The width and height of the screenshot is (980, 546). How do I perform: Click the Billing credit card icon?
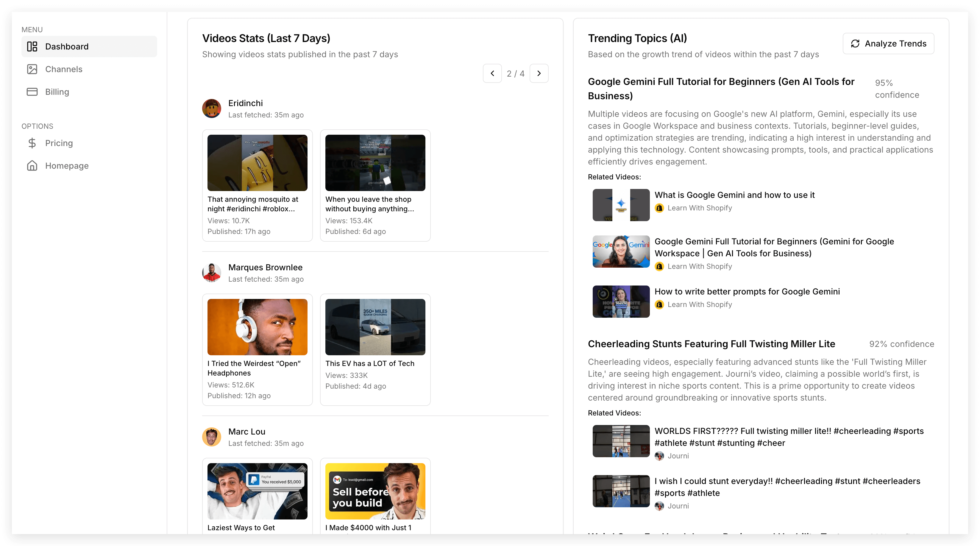pos(32,92)
